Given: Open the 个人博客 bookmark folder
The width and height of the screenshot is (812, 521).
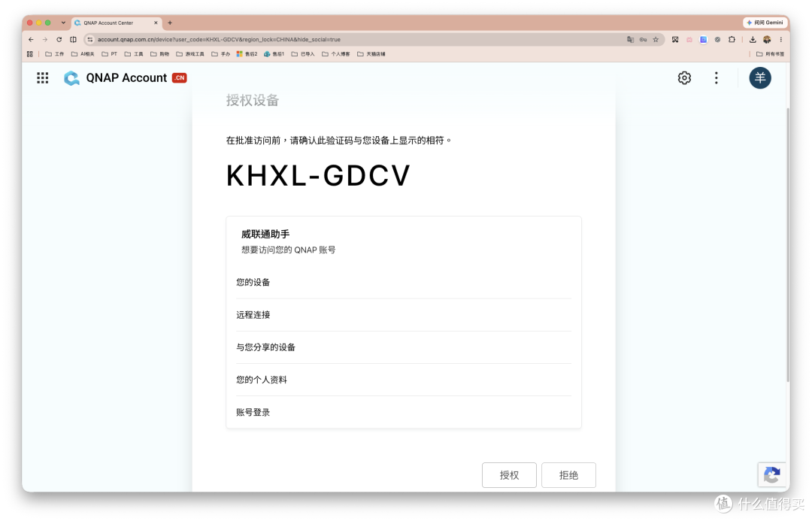Looking at the screenshot, I should (x=335, y=54).
